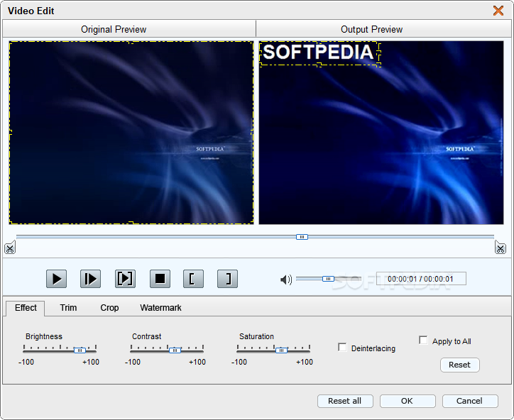The image size is (514, 420).
Task: Click the Output Preview header
Action: point(383,29)
